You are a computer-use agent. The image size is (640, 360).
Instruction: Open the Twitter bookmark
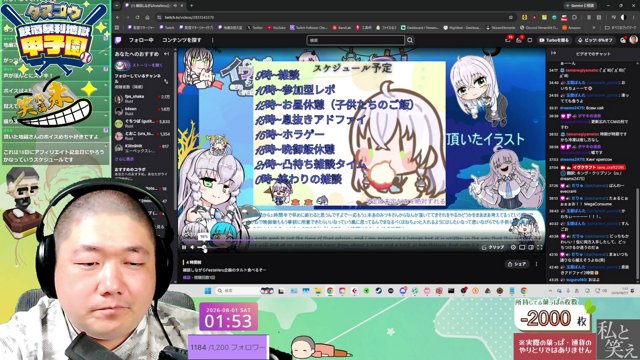tap(255, 28)
